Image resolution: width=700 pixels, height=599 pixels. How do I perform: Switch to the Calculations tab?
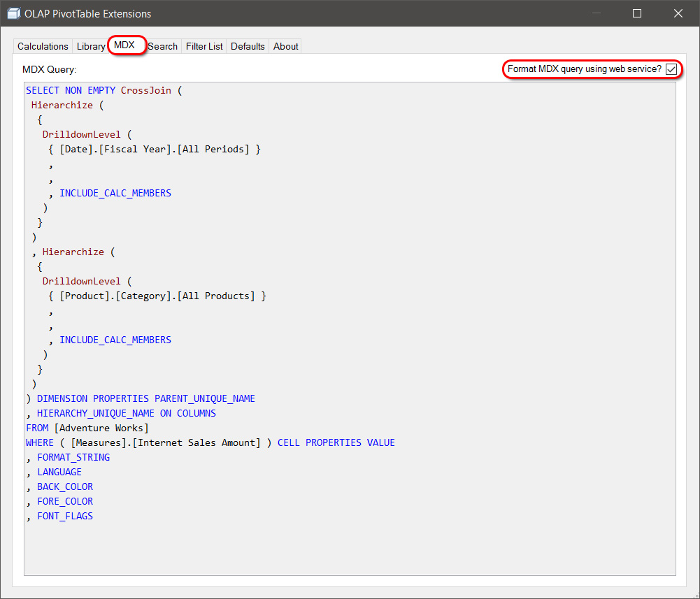[43, 46]
